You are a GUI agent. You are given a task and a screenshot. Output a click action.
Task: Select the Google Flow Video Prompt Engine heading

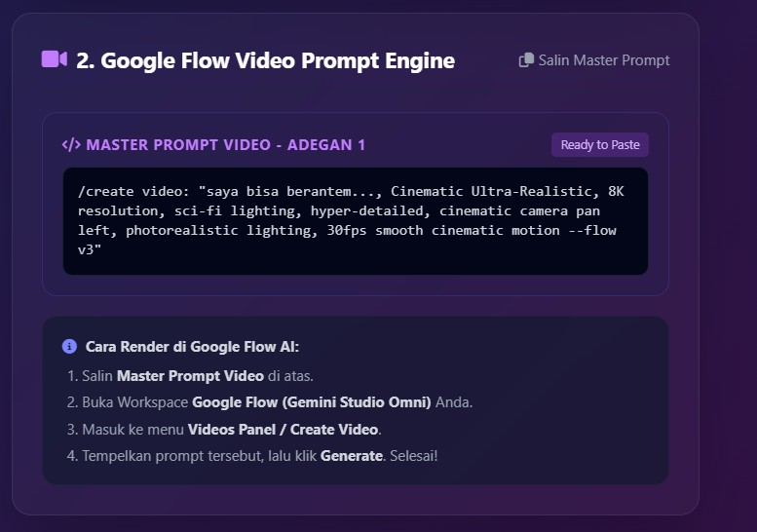(266, 60)
